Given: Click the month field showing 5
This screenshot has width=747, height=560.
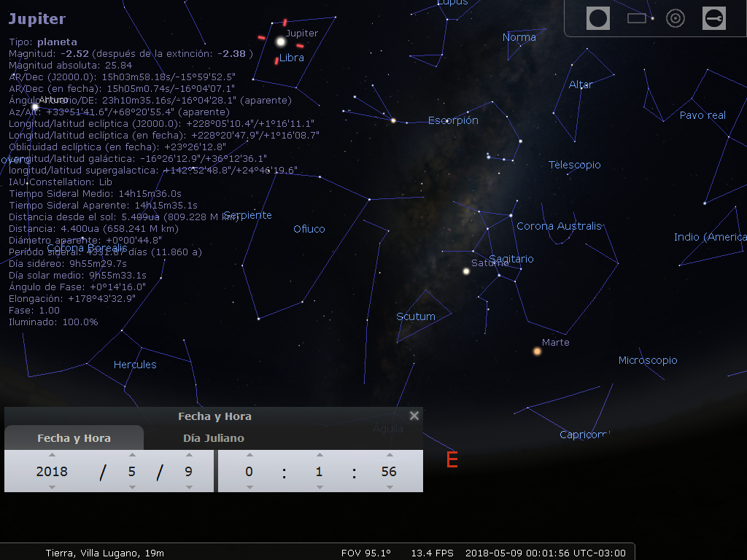Looking at the screenshot, I should 132,472.
